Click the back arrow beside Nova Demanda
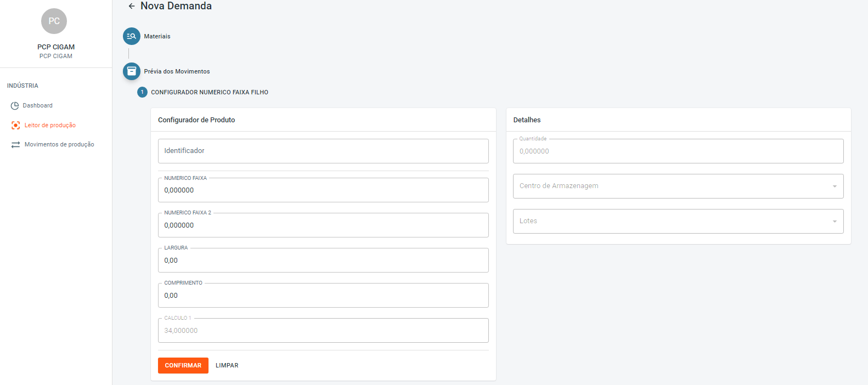The image size is (868, 385). (131, 6)
